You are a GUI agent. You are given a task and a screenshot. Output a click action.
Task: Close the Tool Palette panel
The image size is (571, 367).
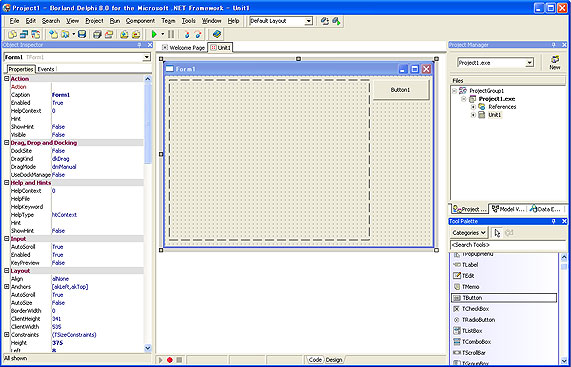click(x=564, y=221)
